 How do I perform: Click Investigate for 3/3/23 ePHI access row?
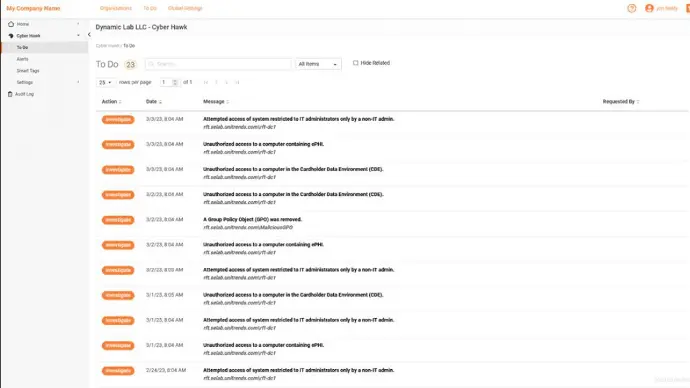click(x=118, y=145)
